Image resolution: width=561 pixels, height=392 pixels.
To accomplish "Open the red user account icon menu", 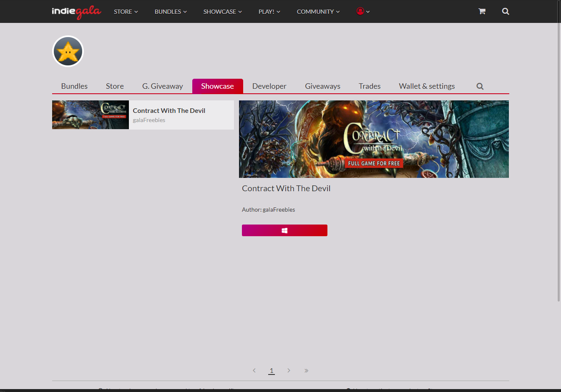I will 363,11.
